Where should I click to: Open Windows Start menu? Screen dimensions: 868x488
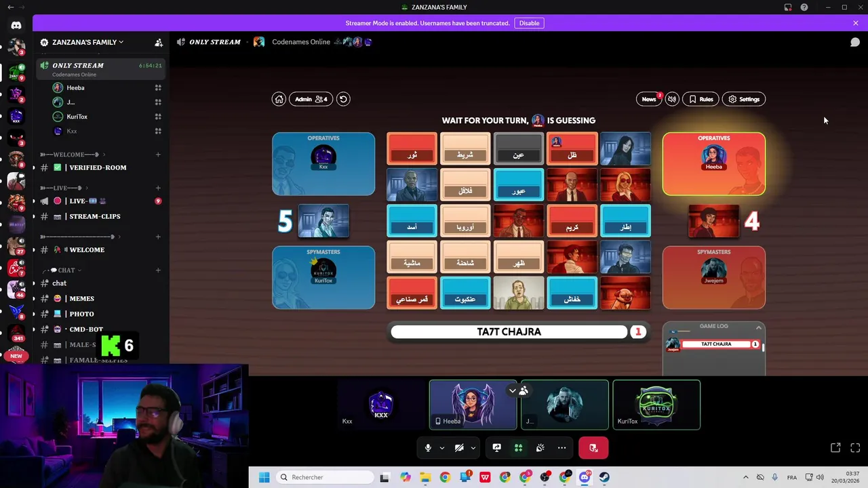(264, 477)
